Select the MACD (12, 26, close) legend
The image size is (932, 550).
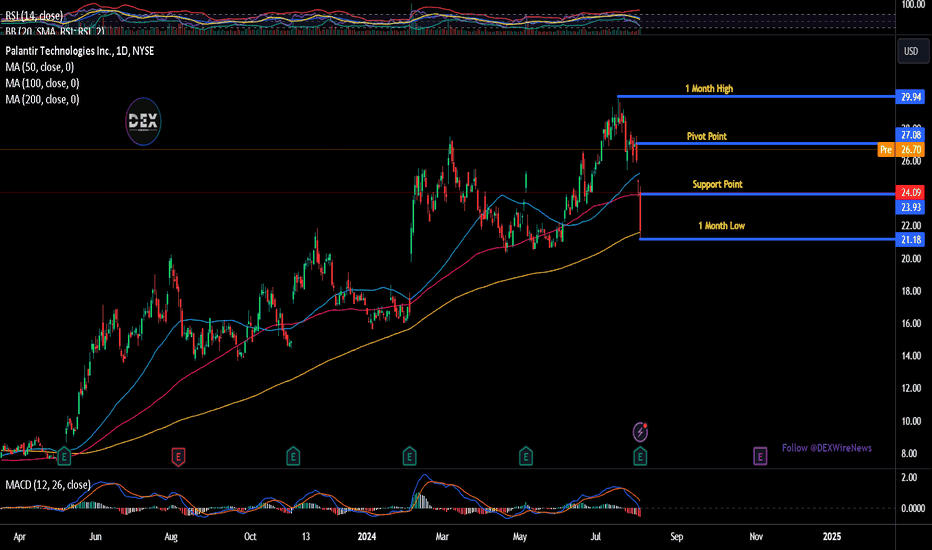pyautogui.click(x=48, y=485)
